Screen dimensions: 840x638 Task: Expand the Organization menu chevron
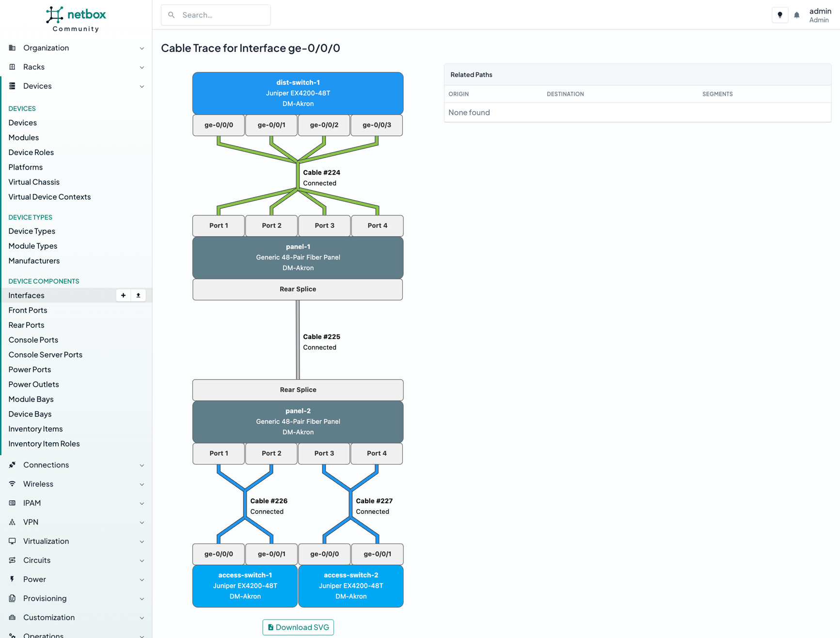(142, 48)
